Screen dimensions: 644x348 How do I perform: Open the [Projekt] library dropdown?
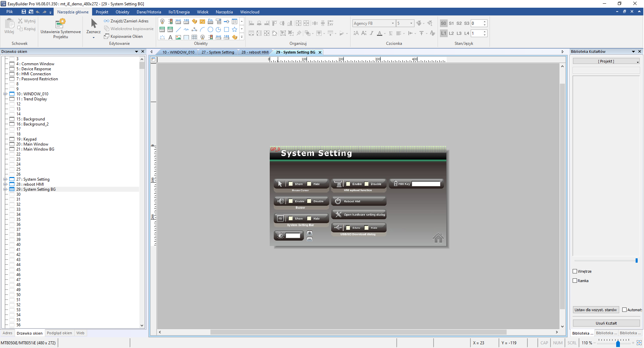tap(606, 61)
